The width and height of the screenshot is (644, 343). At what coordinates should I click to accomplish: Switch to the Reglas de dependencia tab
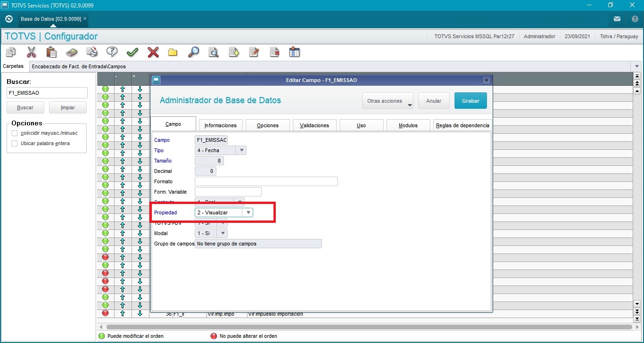tap(462, 125)
